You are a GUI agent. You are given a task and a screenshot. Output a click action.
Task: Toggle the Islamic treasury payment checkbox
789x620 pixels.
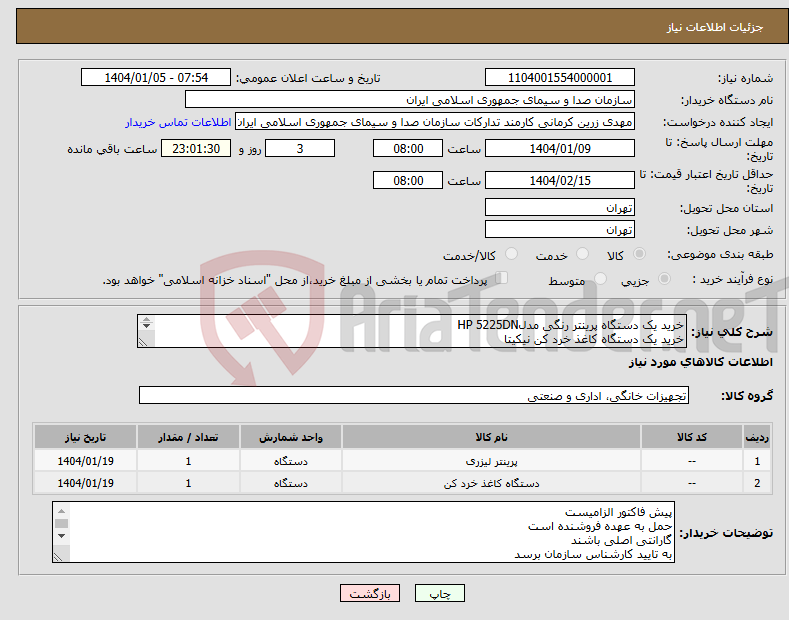pos(502,278)
